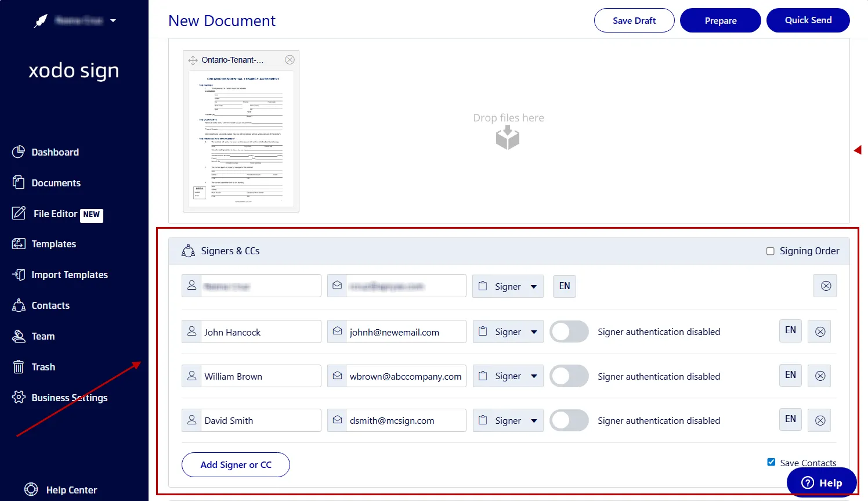Click the dsmith@mcsign.com email field
The width and height of the screenshot is (868, 501).
coord(406,420)
